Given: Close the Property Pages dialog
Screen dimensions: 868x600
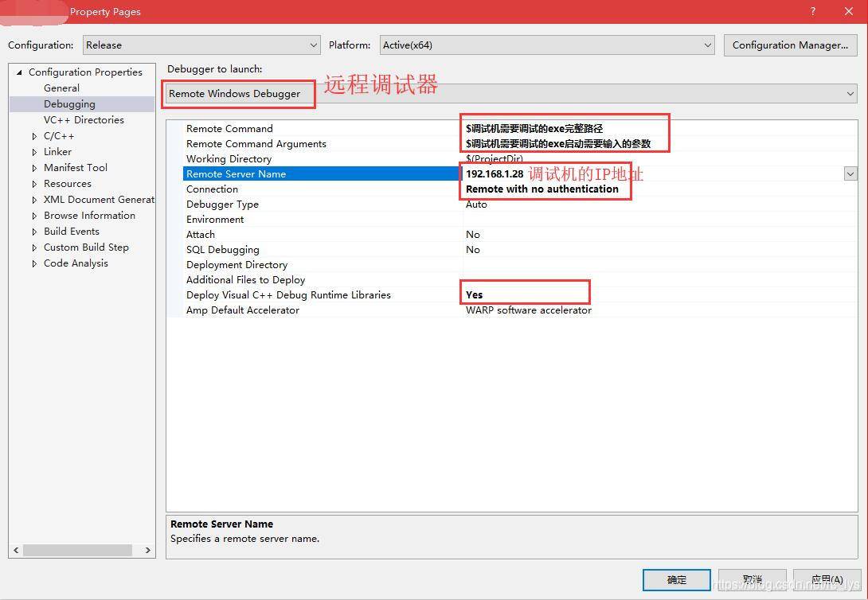Looking at the screenshot, I should point(849,12).
